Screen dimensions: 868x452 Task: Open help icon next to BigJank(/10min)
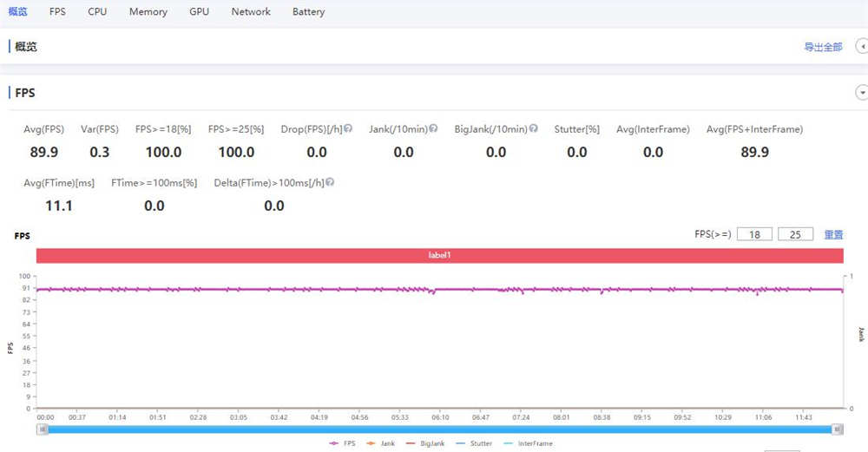pos(533,128)
